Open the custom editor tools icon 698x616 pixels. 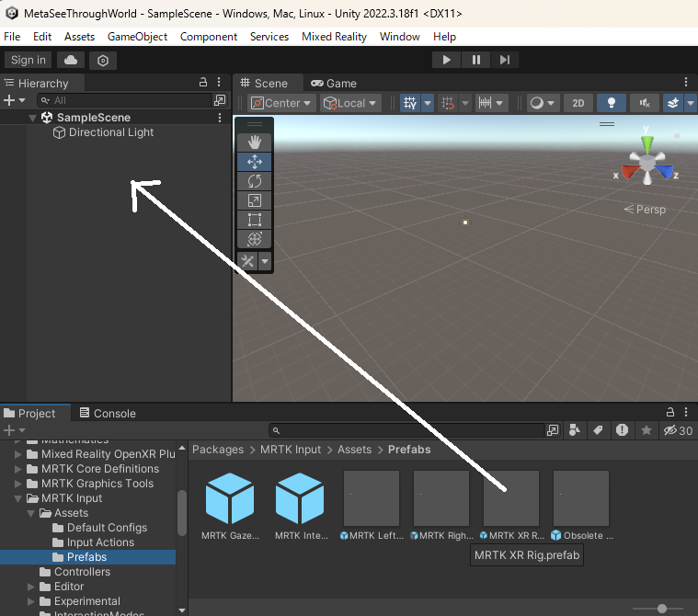(247, 261)
